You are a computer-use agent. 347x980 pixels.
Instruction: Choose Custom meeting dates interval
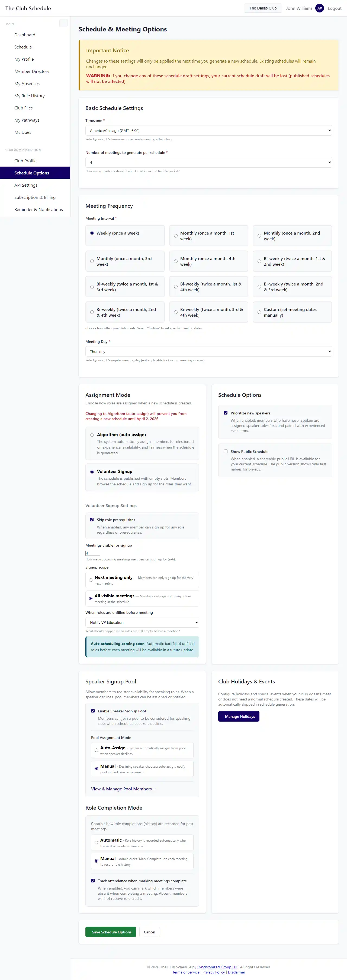click(259, 312)
